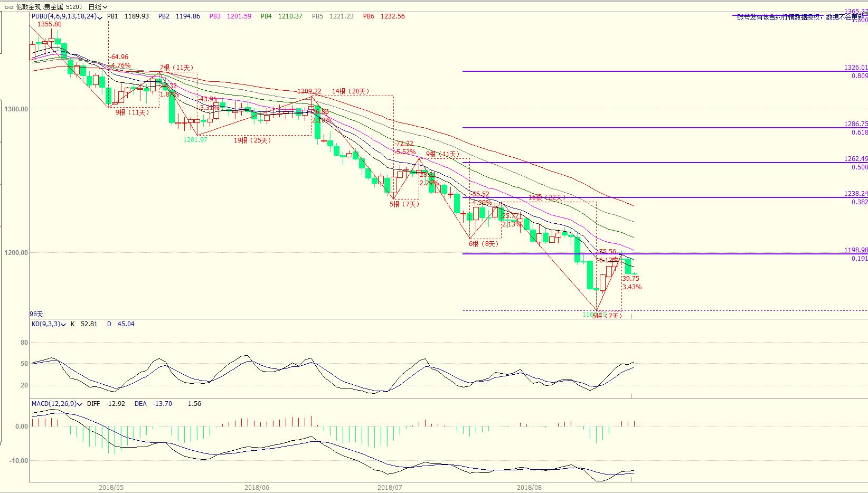Click the 伦敦金现 (贵金属 5120) title

(49, 7)
